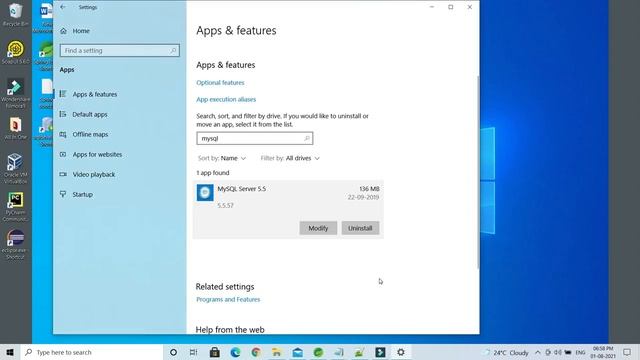The image size is (640, 360).
Task: Open the Programs and Features link
Action: (x=228, y=299)
